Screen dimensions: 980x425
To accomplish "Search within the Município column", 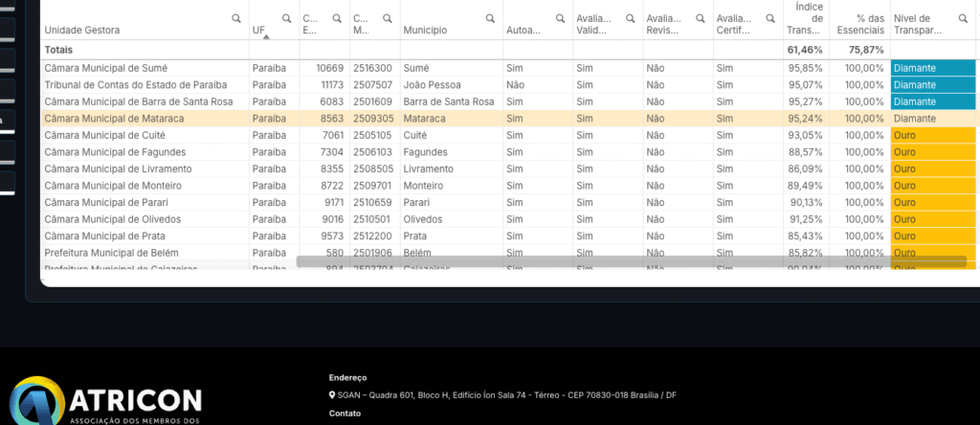I will click(x=490, y=19).
